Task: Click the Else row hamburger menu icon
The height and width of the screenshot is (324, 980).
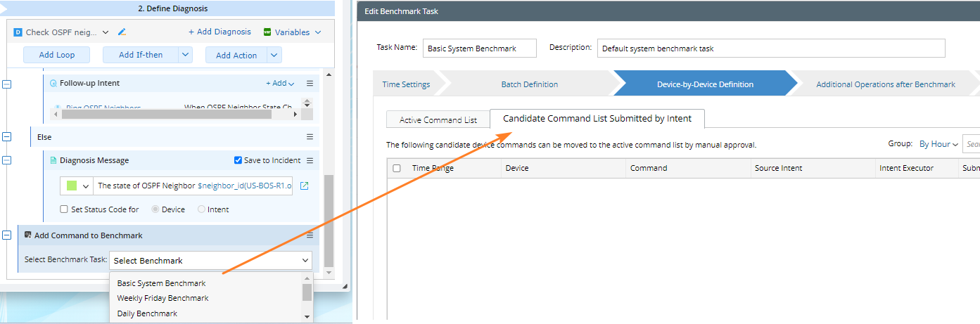Action: [310, 136]
